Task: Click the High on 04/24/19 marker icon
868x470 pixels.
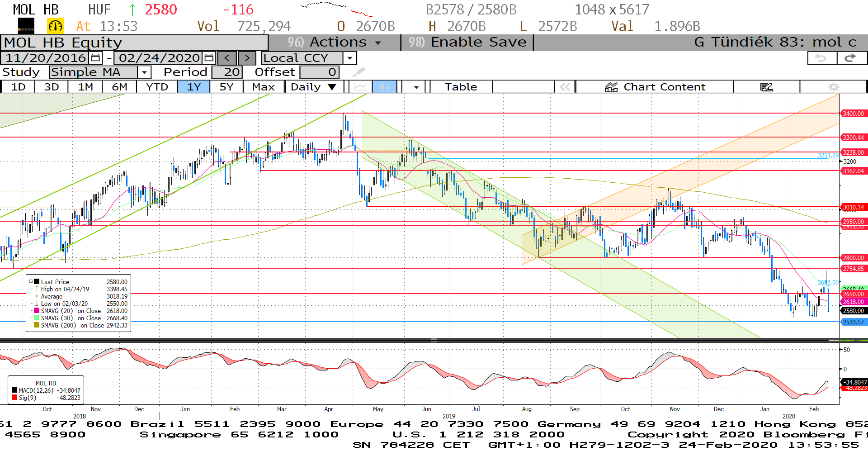Action: (37, 289)
